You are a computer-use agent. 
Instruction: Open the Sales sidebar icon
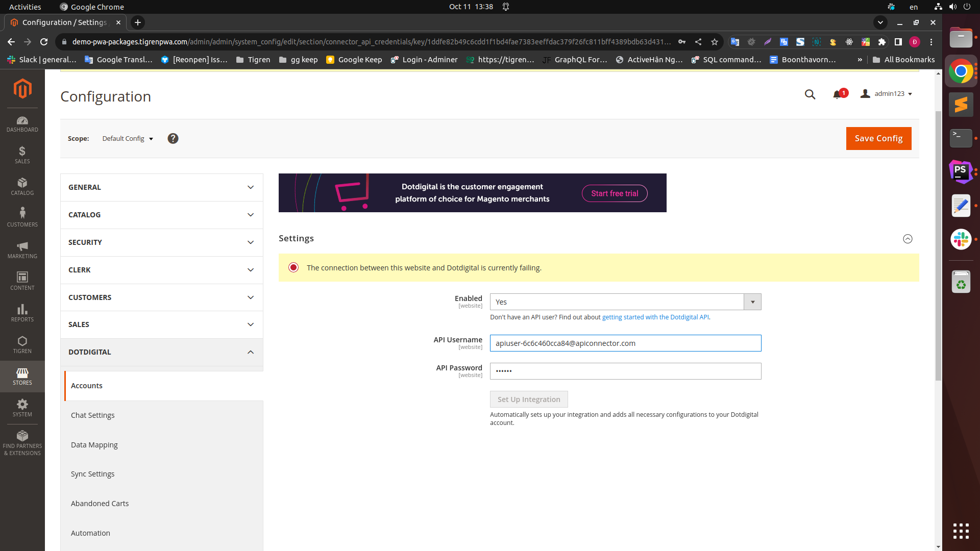[22, 155]
